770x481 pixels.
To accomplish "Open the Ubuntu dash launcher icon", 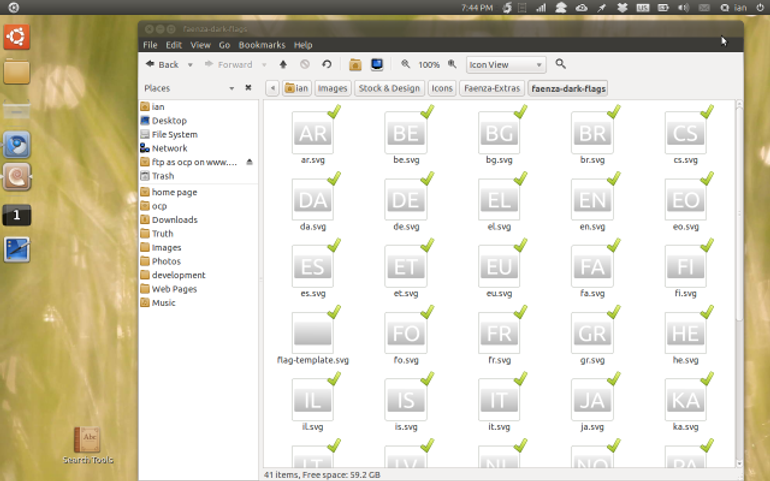I will pyautogui.click(x=17, y=36).
